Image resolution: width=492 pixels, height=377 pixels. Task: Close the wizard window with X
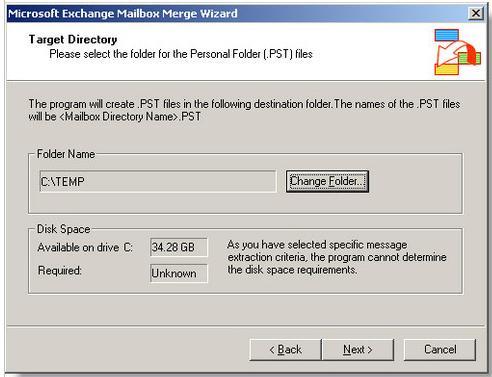(x=476, y=13)
